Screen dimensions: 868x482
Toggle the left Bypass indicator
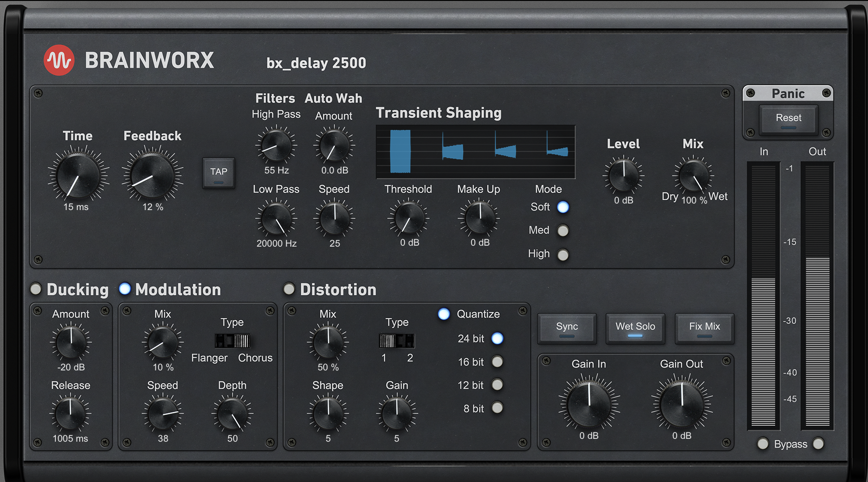(x=763, y=444)
